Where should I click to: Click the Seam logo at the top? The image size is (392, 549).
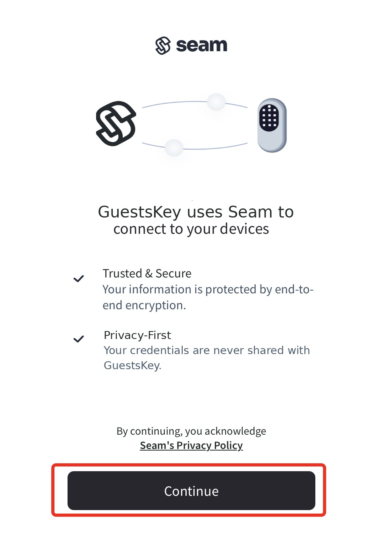(x=191, y=45)
